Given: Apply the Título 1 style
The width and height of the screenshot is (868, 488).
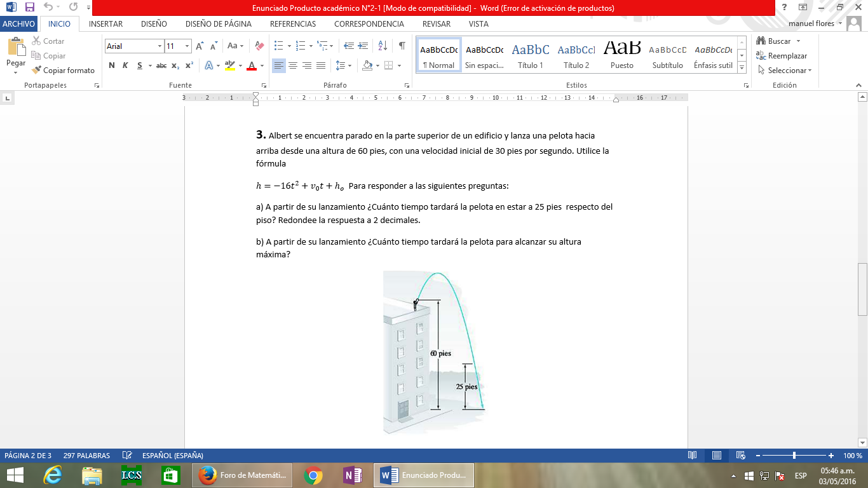Looking at the screenshot, I should [x=531, y=55].
